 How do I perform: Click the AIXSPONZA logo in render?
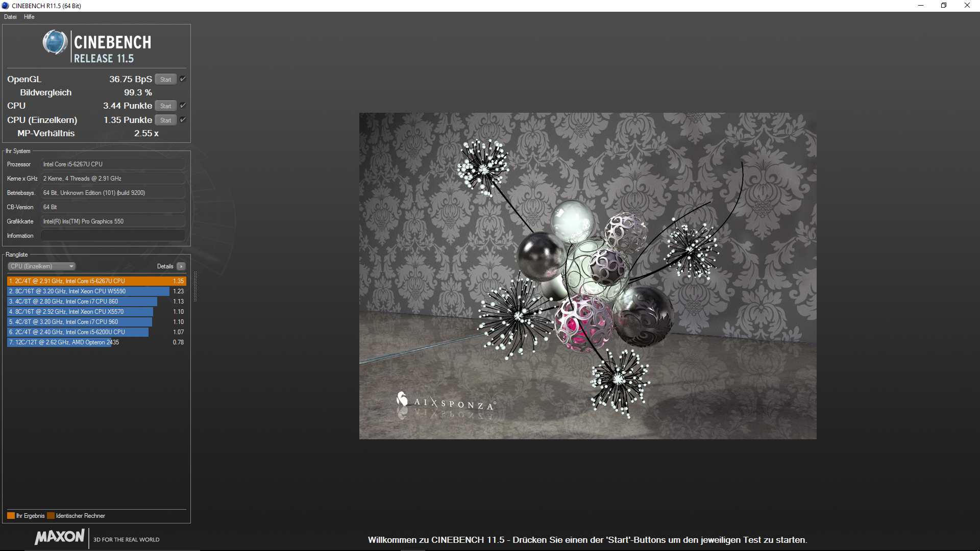click(x=446, y=402)
